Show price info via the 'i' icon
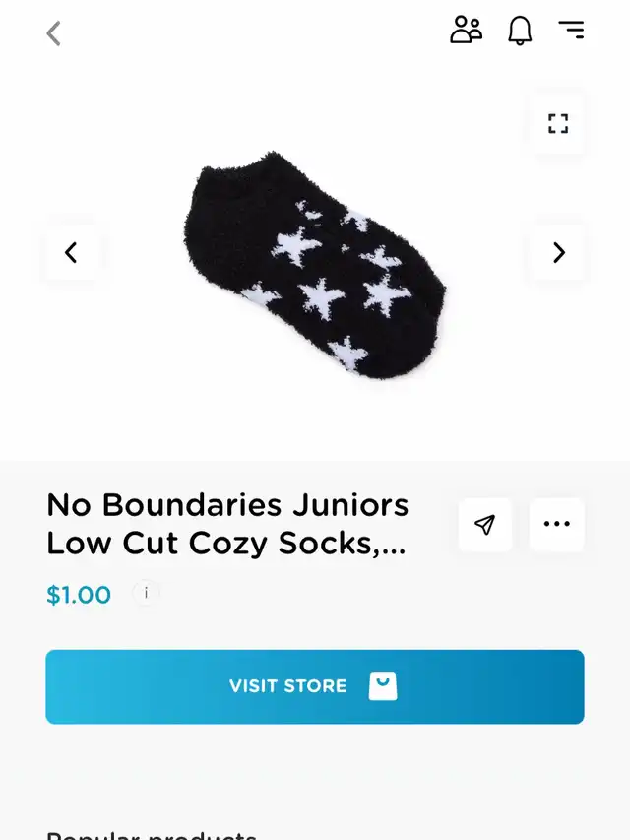 click(x=146, y=594)
